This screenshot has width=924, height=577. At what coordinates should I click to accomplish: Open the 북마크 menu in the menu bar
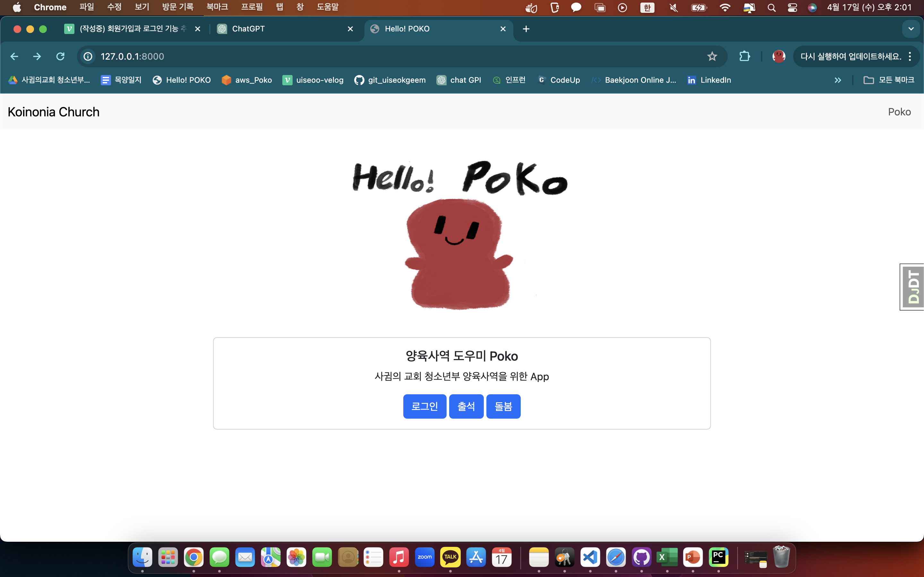pos(217,7)
